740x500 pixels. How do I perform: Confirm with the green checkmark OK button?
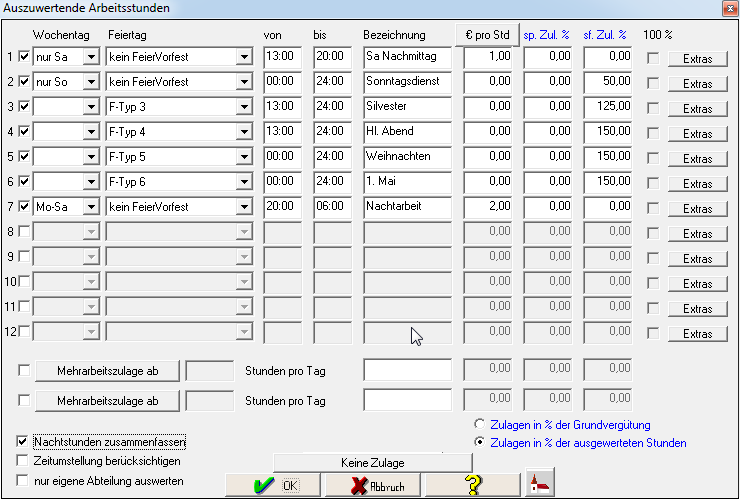pyautogui.click(x=274, y=485)
